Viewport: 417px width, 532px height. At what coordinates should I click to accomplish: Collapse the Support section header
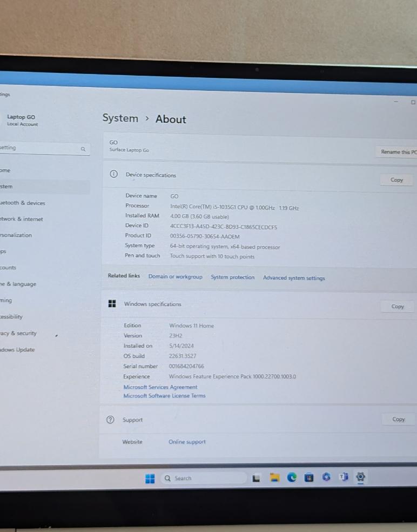click(x=243, y=420)
